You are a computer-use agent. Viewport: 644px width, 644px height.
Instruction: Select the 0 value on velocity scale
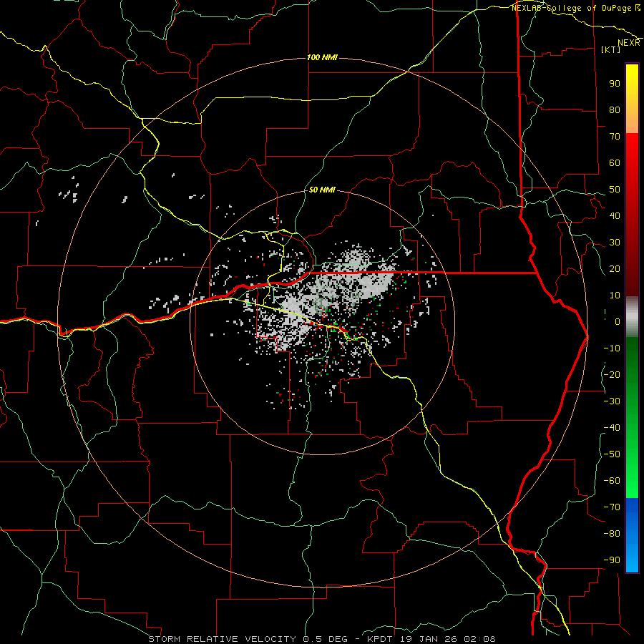coord(618,322)
